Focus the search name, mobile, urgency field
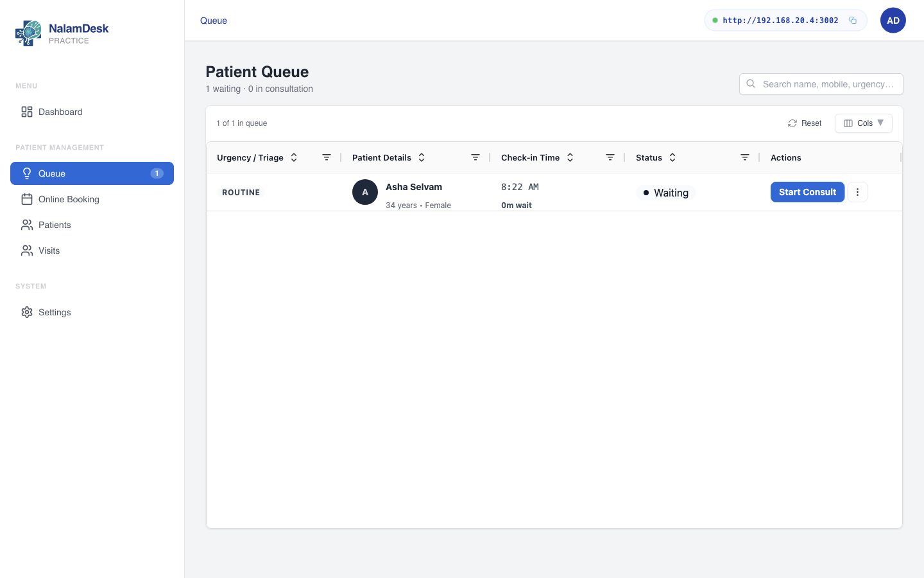 point(821,84)
